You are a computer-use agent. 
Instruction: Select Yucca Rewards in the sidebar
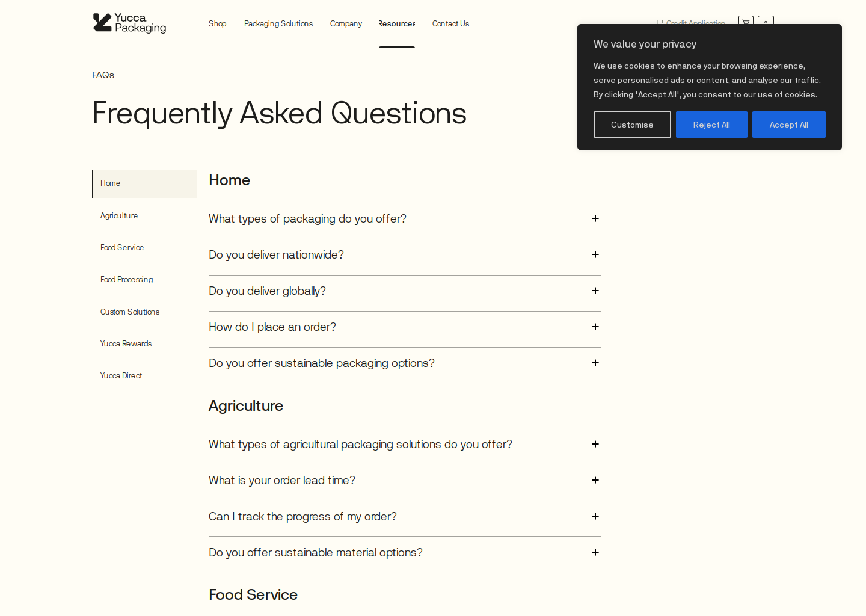coord(126,343)
